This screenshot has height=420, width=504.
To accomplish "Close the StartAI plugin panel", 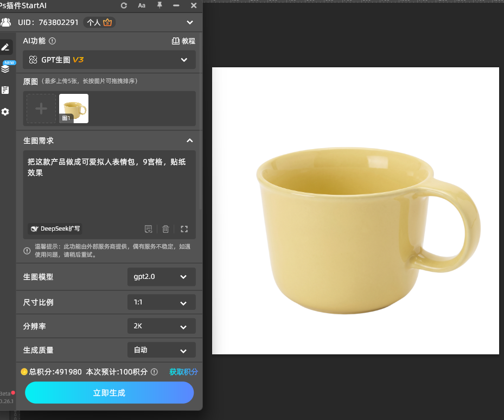I will (194, 5).
